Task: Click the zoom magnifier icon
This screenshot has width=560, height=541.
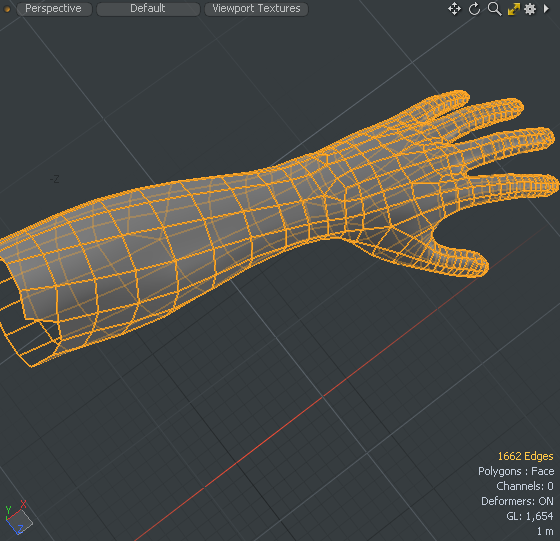Action: tap(494, 9)
